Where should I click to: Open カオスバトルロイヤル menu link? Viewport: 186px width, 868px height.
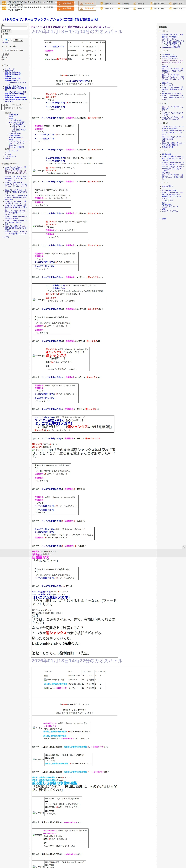[x=13, y=86]
